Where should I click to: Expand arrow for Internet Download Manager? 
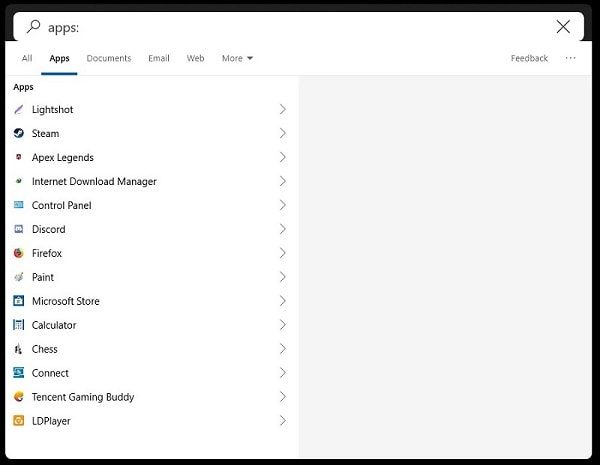click(x=283, y=181)
